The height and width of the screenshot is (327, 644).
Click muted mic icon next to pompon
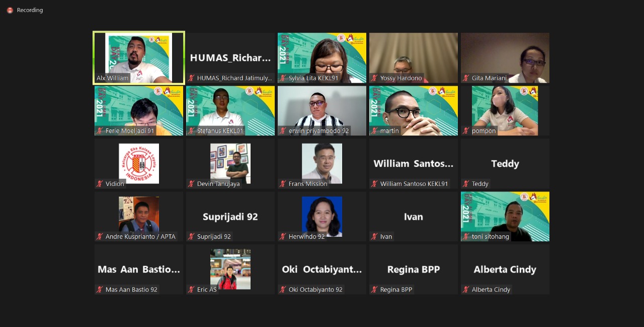point(466,131)
